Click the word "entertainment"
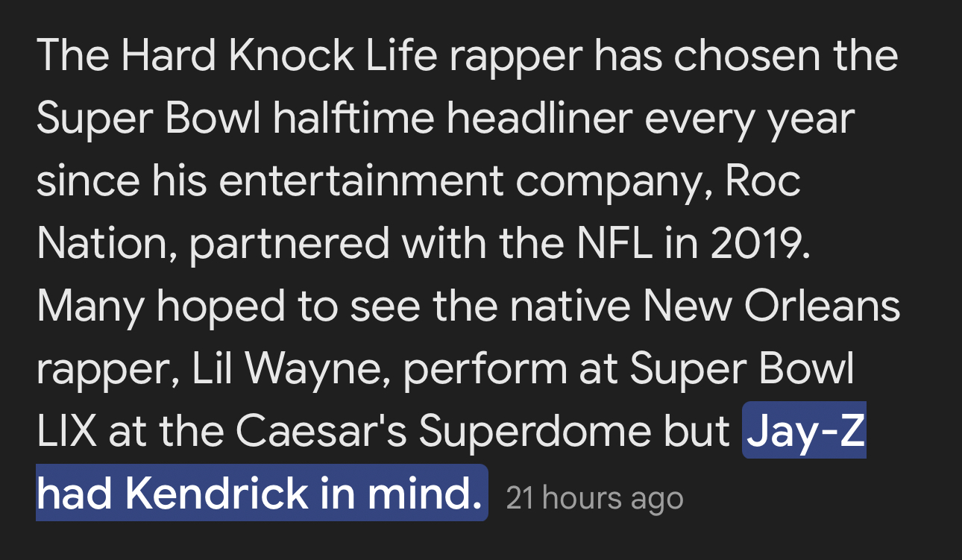 point(362,180)
